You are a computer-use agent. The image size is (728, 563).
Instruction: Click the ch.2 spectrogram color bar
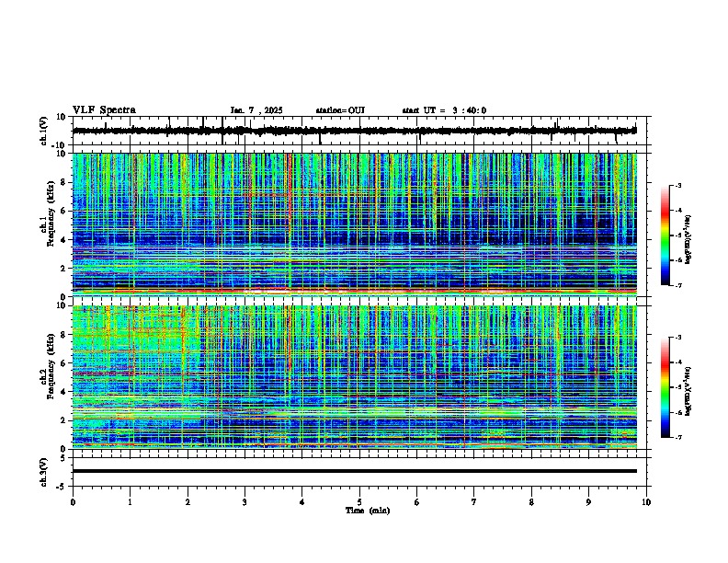[x=665, y=387]
